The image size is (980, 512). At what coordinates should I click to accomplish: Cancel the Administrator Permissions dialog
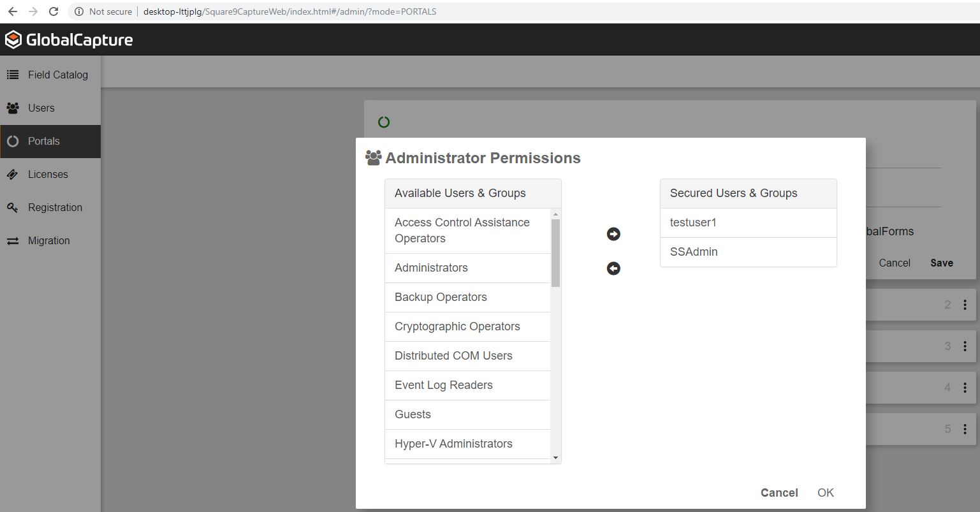[x=779, y=492]
